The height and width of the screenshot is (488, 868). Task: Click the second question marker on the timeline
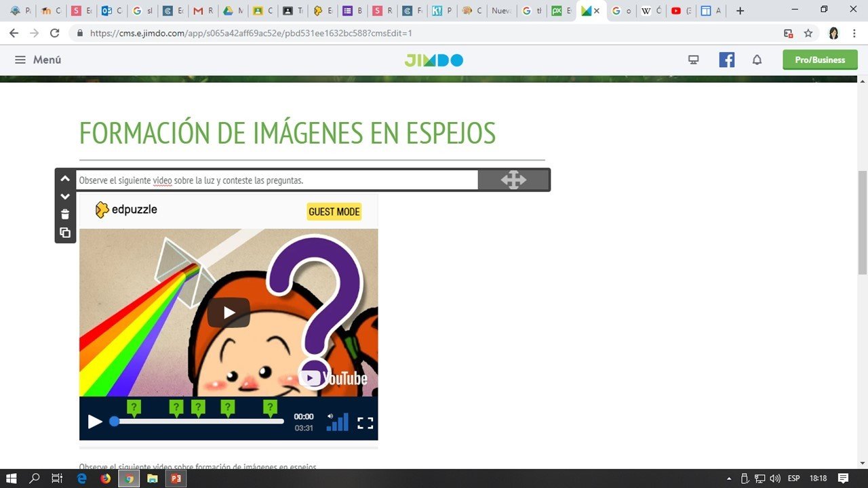click(176, 407)
